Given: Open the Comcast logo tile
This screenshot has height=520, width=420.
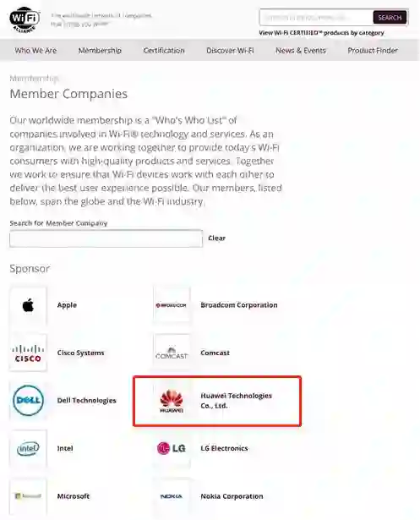Looking at the screenshot, I should [x=172, y=353].
